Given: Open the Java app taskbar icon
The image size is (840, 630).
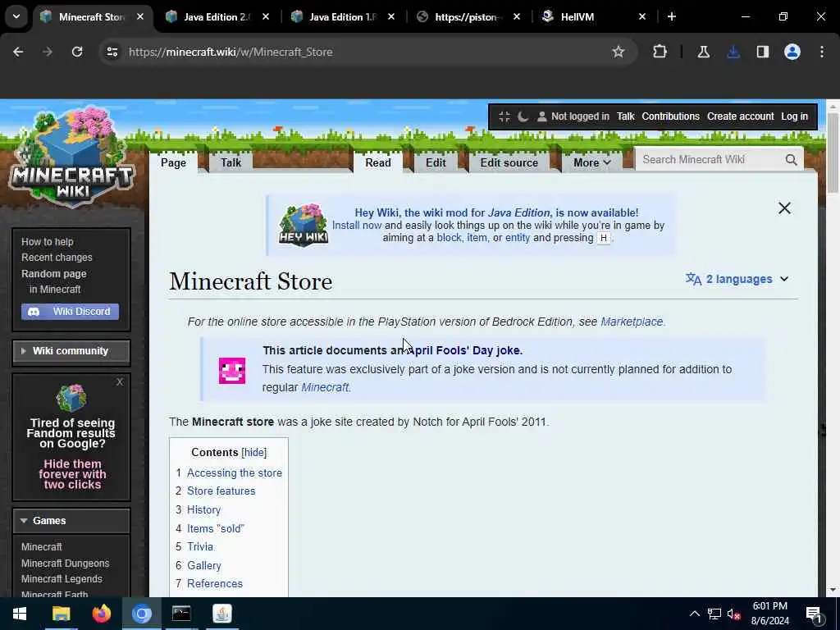Looking at the screenshot, I should tap(221, 614).
